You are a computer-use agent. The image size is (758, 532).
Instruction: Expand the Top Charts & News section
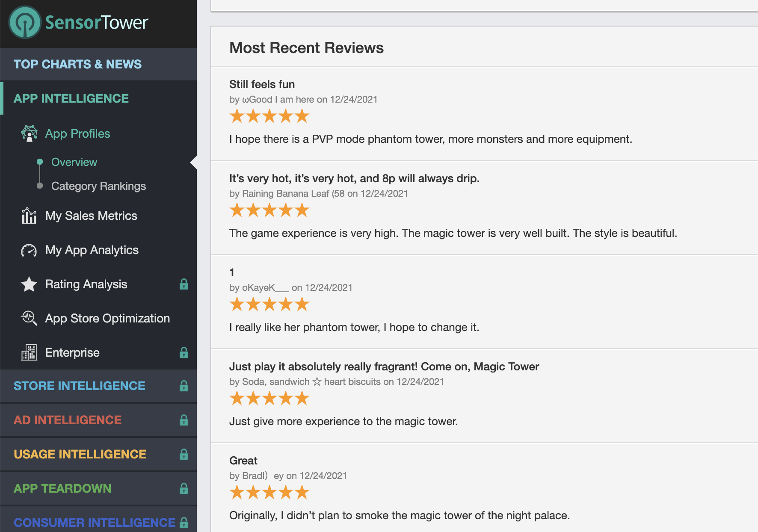[x=77, y=64]
